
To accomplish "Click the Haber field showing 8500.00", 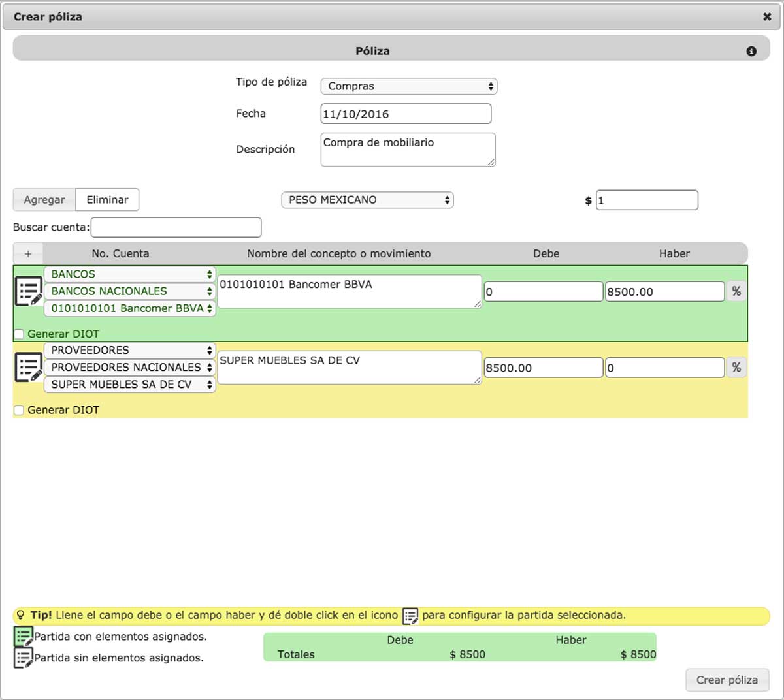I will (x=664, y=292).
